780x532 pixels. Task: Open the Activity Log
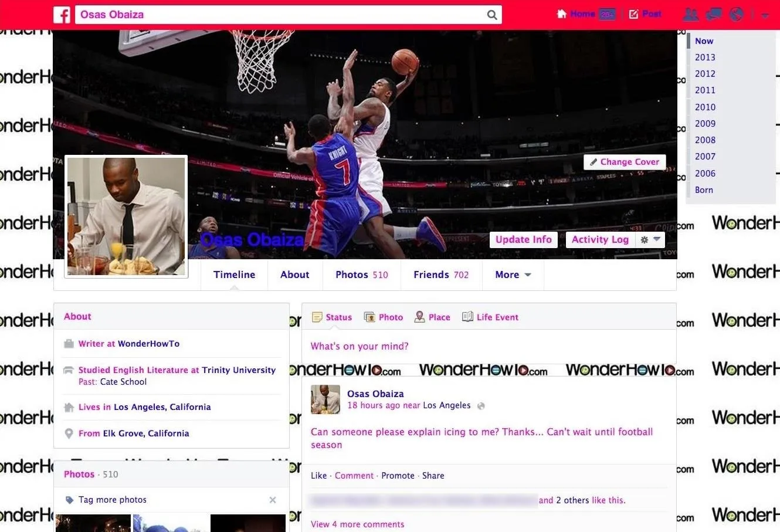coord(601,239)
